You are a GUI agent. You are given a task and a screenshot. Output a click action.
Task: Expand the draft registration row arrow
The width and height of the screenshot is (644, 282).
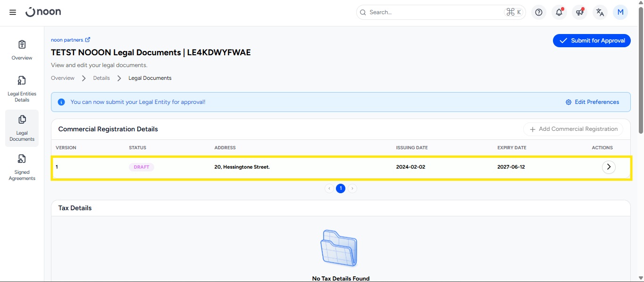pyautogui.click(x=609, y=167)
